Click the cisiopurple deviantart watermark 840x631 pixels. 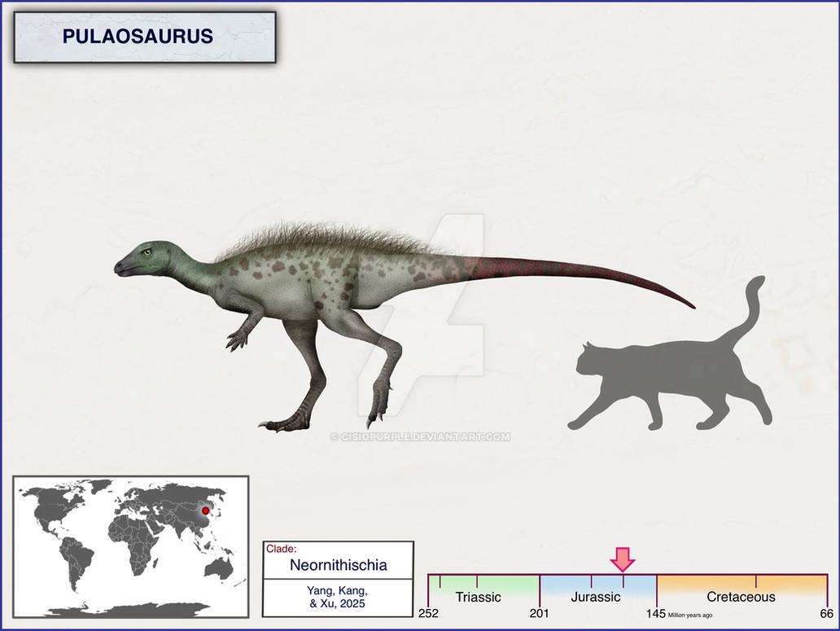[x=420, y=437]
